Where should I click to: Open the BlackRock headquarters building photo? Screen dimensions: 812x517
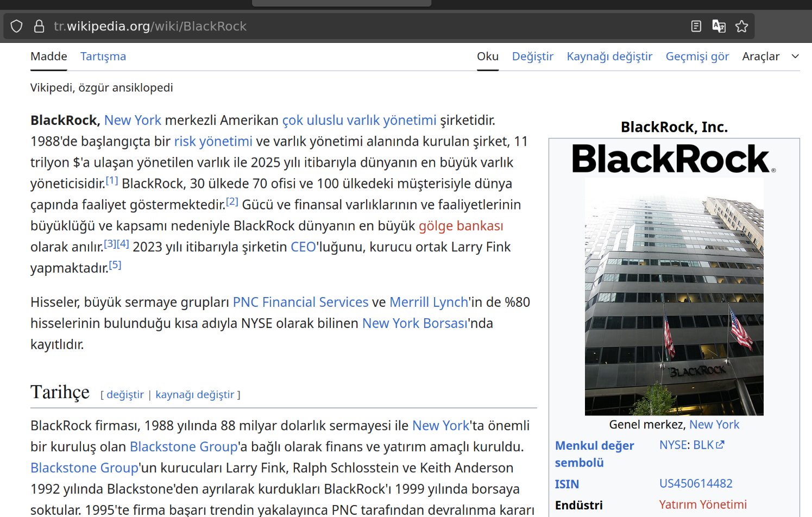point(674,297)
